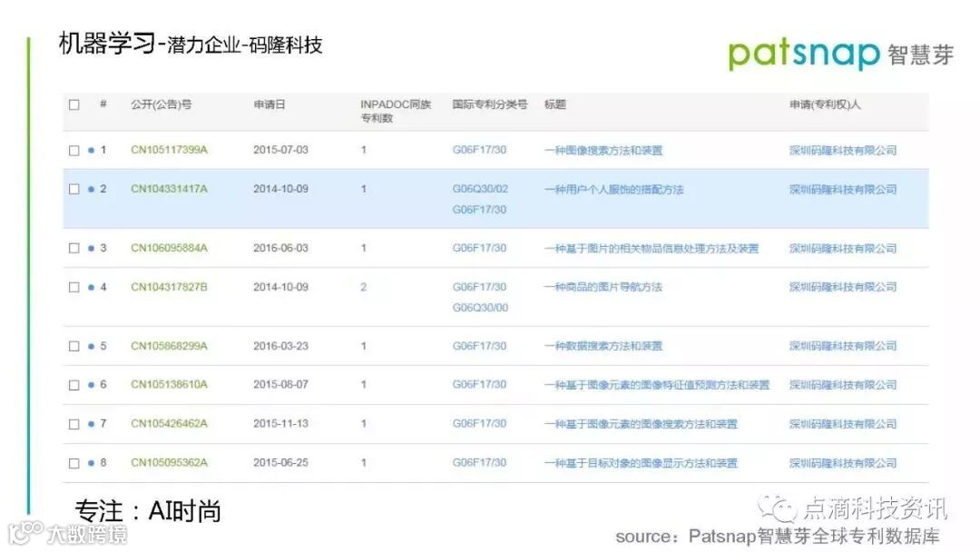Screen dimensions: 980x552
Task: Open patent number CN106095884A
Action: [x=169, y=248]
